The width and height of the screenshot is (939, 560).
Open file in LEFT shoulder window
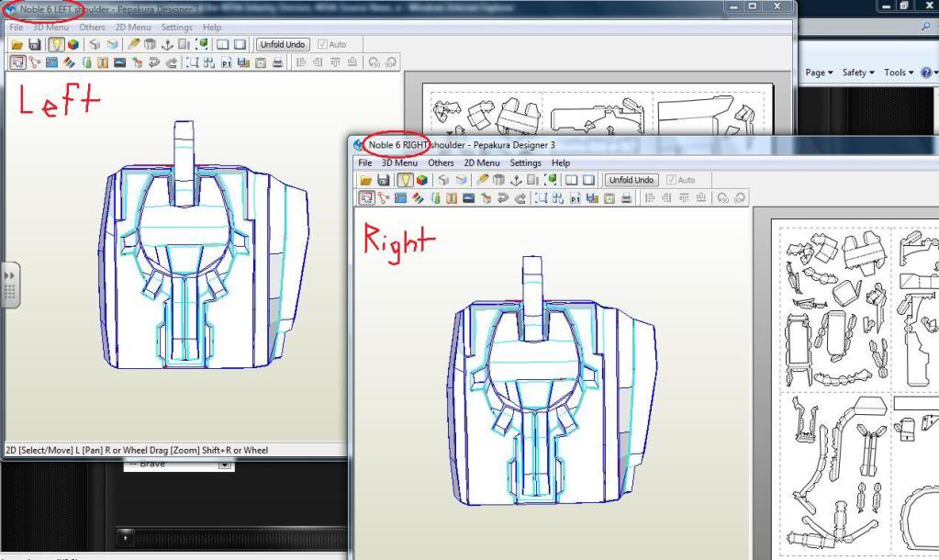pos(17,45)
